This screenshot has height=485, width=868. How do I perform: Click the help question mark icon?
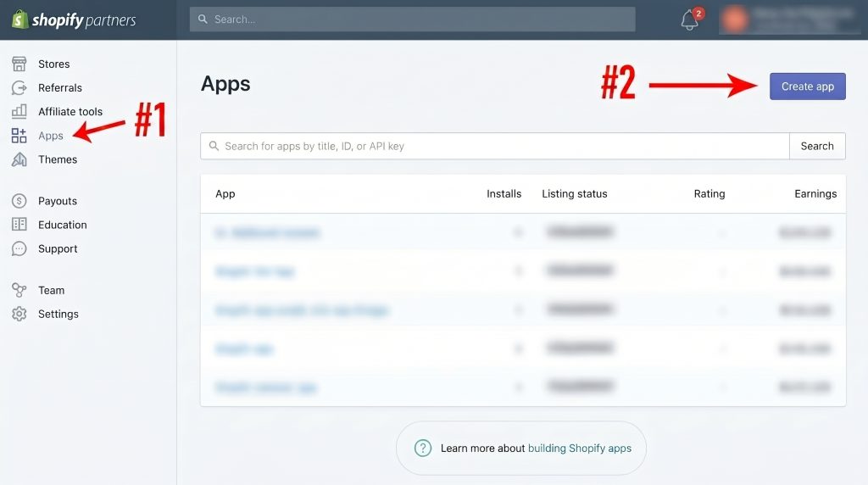point(423,448)
